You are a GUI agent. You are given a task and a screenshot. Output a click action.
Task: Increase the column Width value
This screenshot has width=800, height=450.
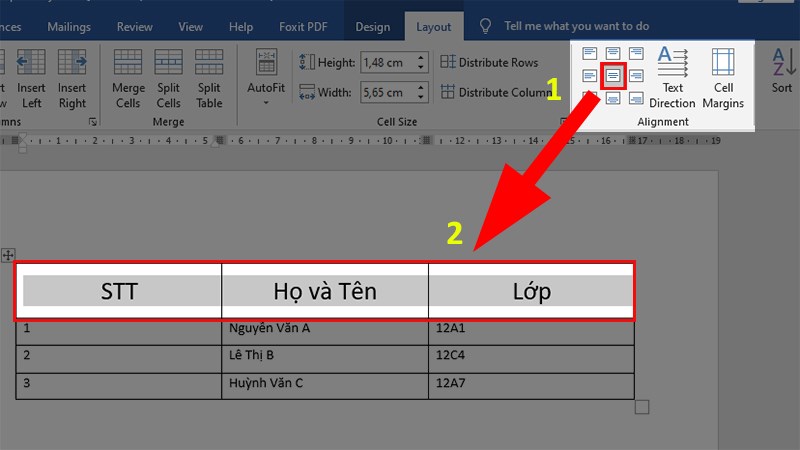[x=421, y=88]
